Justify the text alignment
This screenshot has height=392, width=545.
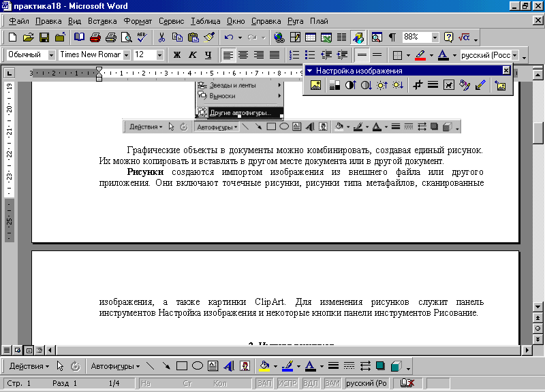275,55
